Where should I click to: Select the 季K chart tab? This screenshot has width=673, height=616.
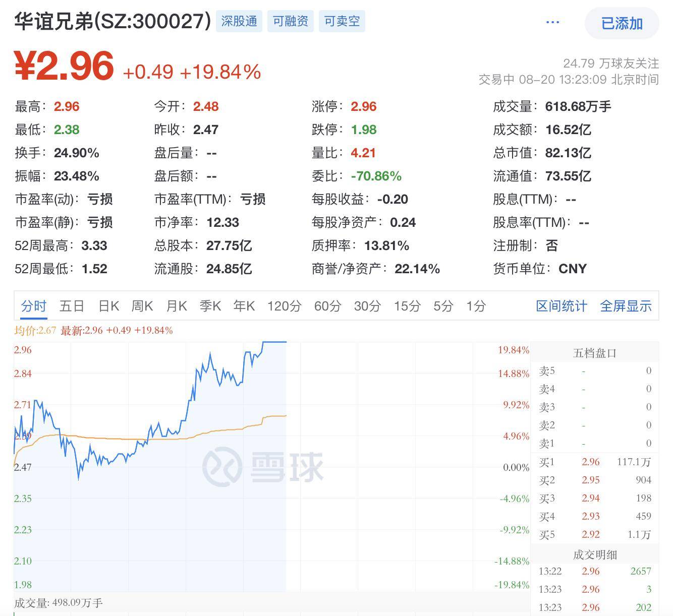click(210, 306)
